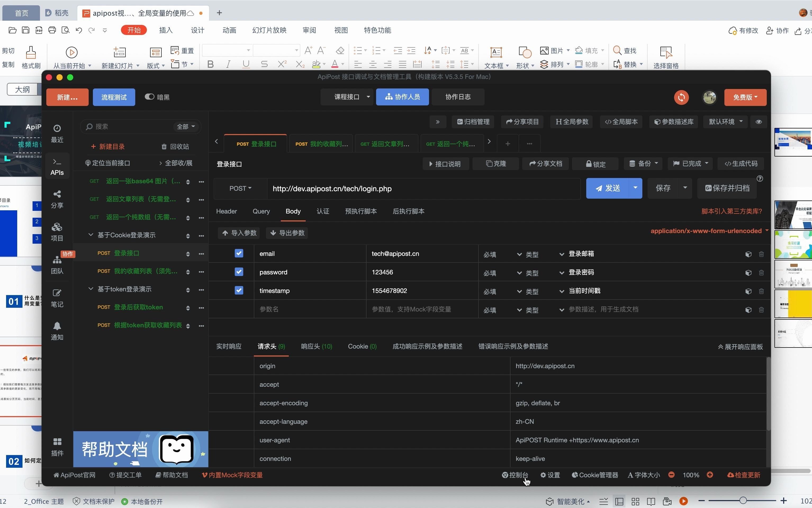Click the 全局脚本 (Global Scripts) icon

coord(621,122)
